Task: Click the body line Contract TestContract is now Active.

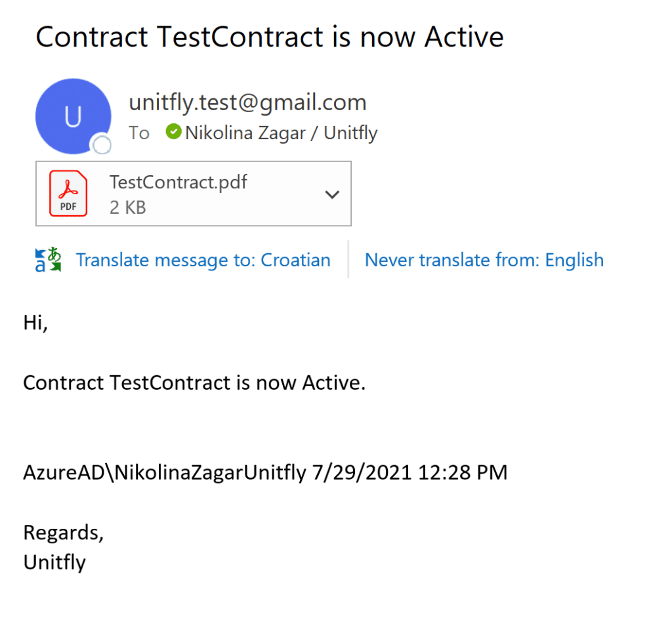Action: (194, 382)
